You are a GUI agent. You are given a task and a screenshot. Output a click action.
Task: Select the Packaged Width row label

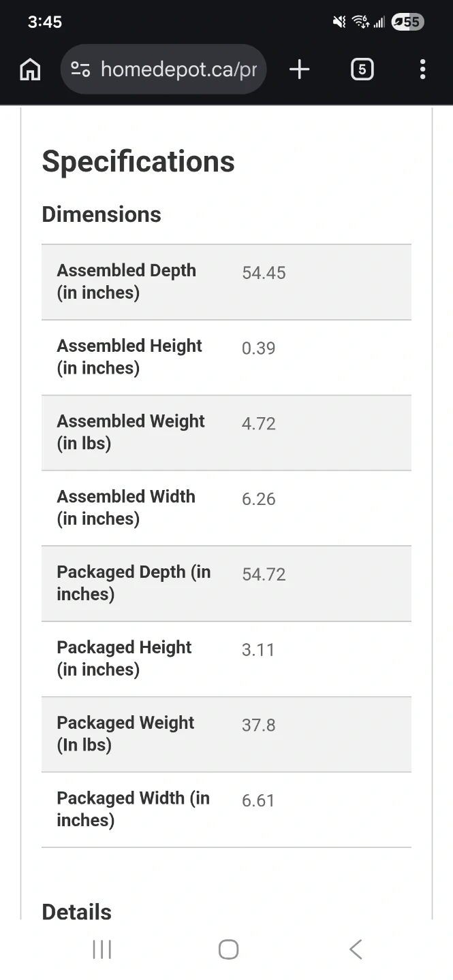(x=133, y=808)
